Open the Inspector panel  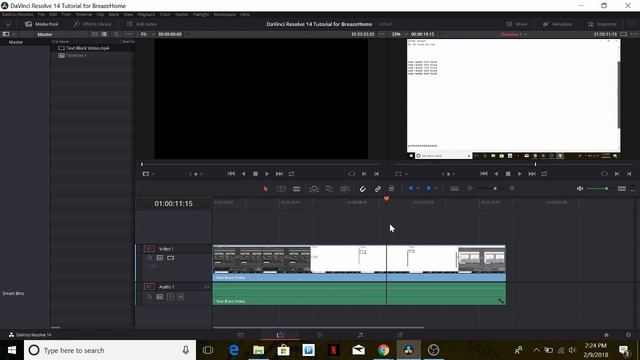coord(602,24)
